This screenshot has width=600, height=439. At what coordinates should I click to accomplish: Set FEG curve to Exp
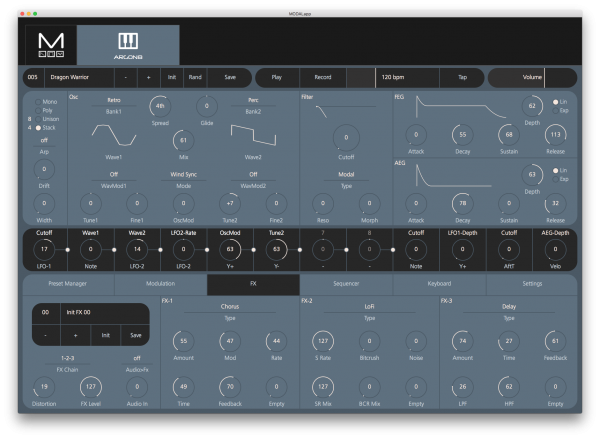[561, 111]
